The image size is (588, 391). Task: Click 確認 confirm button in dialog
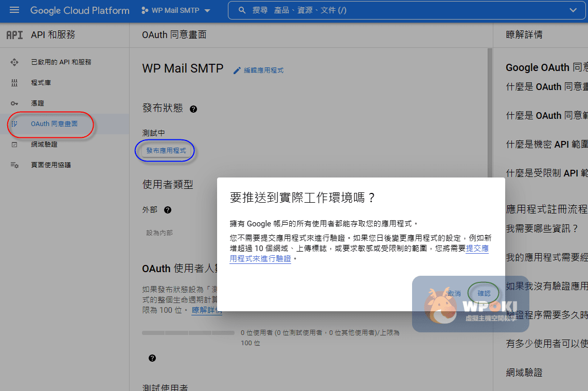pyautogui.click(x=484, y=294)
